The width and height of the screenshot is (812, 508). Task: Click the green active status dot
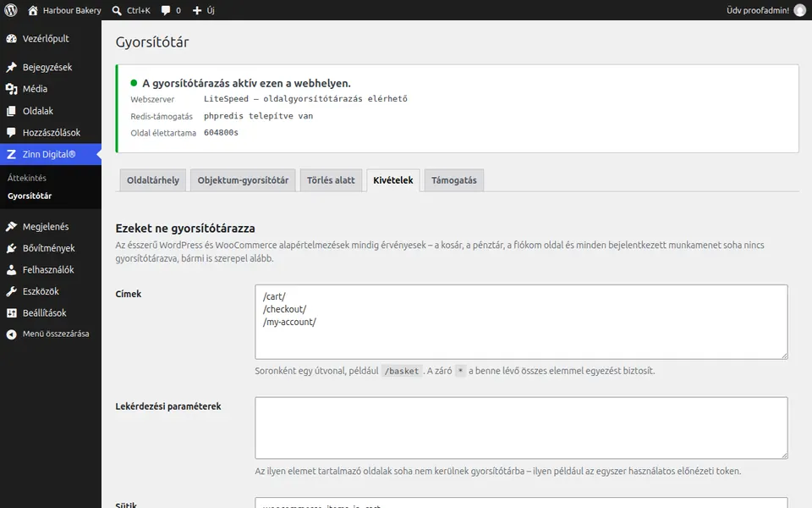click(x=134, y=83)
